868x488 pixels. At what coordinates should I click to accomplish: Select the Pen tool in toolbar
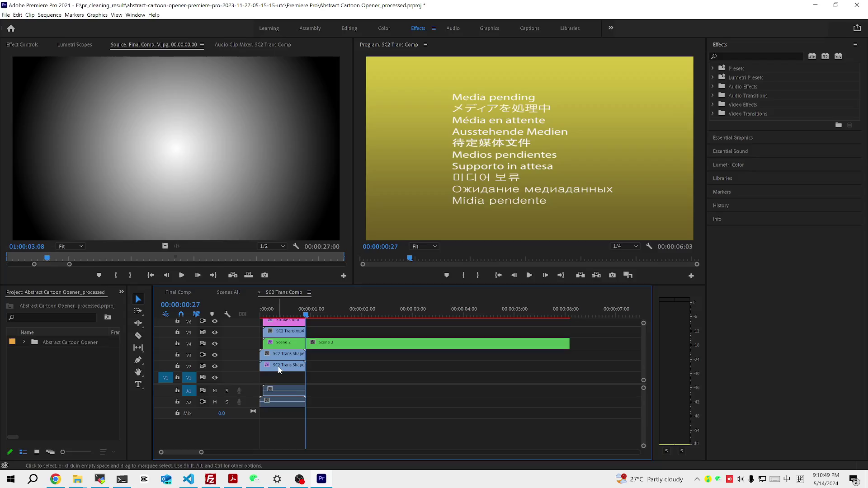point(138,360)
